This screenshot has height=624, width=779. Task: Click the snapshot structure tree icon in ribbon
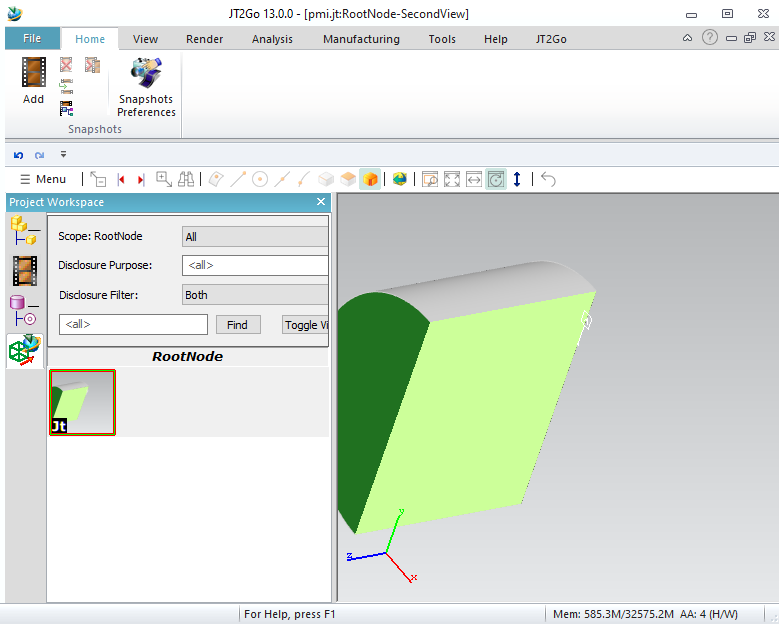coord(66,108)
